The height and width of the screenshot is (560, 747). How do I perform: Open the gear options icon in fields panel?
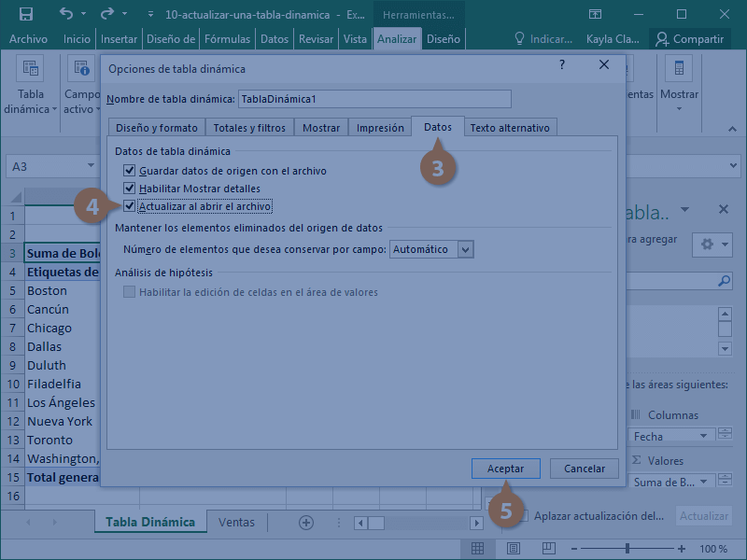[x=708, y=245]
